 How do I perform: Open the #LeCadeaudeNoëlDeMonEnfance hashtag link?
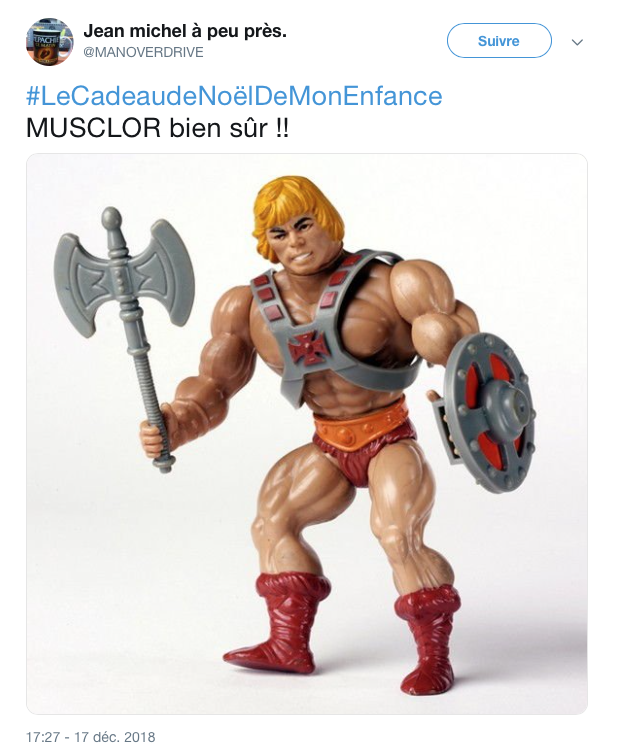point(234,96)
